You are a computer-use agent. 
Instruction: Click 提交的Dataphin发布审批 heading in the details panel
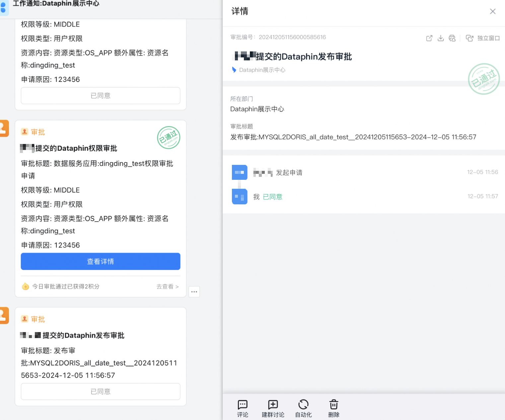tap(304, 57)
